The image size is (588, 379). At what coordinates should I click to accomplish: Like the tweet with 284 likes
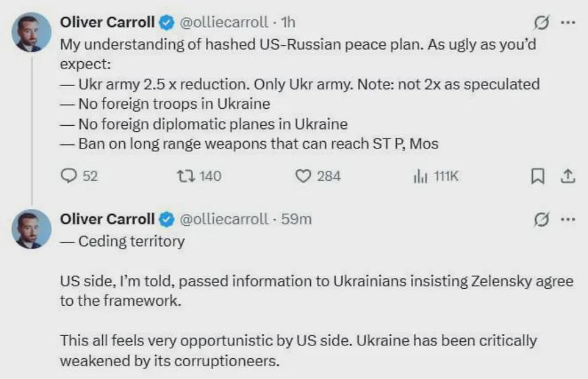[304, 176]
